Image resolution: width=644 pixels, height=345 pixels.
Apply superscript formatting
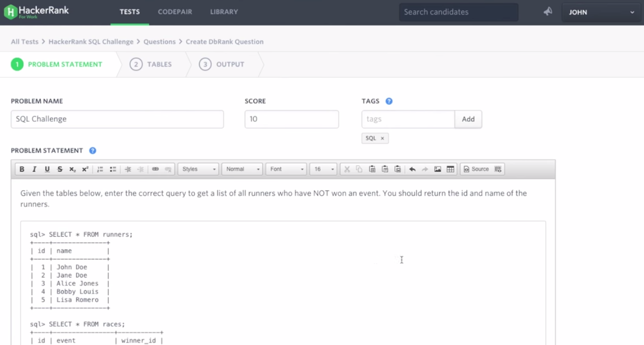pos(85,169)
